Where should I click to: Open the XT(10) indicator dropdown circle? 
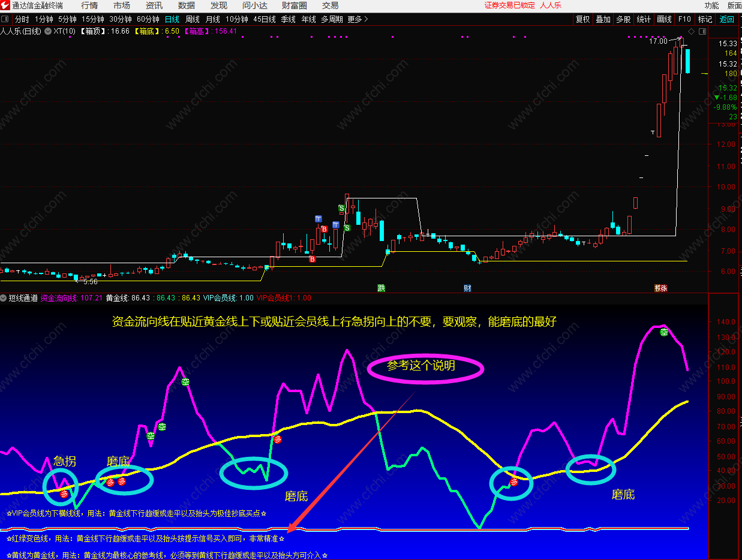[48, 31]
